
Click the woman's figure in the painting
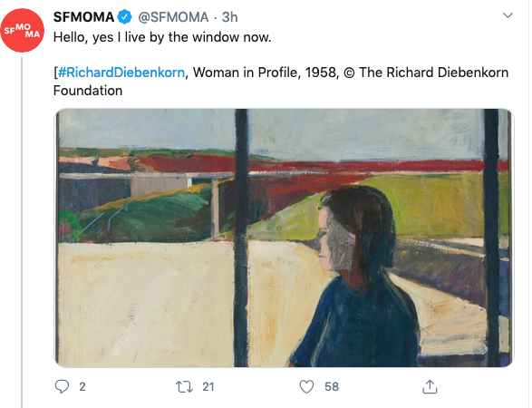tap(354, 277)
